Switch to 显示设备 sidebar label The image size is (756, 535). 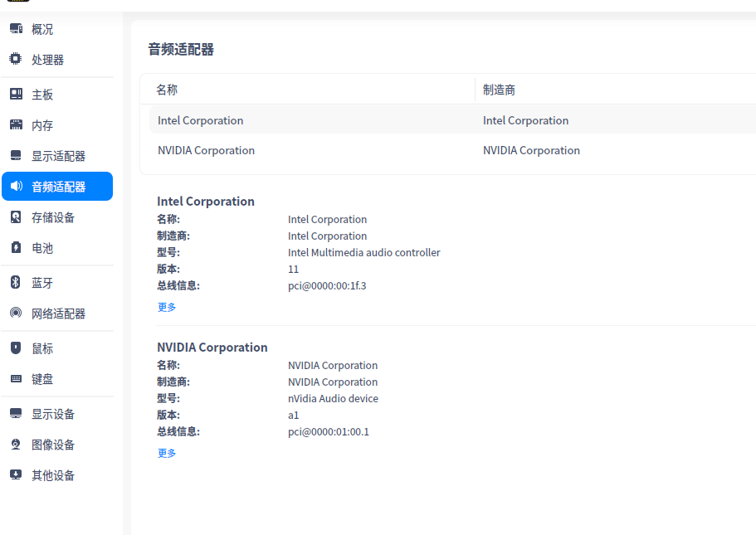point(53,414)
